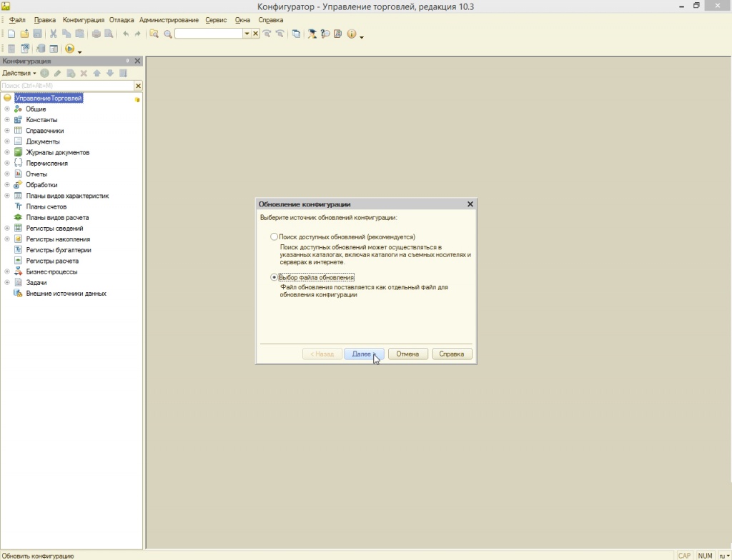
Task: Open the Конфигурация menu
Action: pyautogui.click(x=83, y=20)
